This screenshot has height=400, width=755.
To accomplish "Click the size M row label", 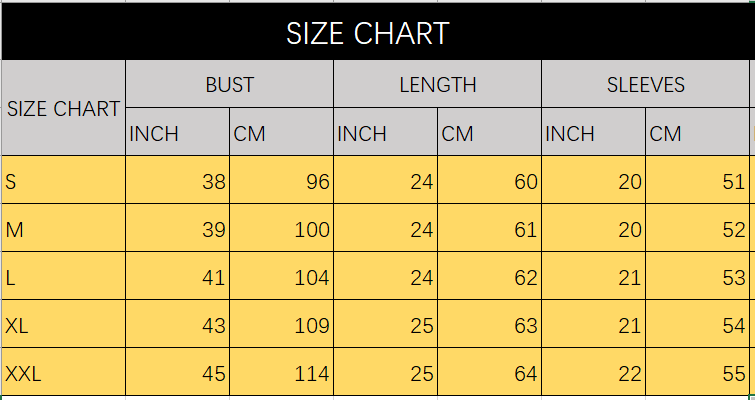I will click(x=63, y=228).
